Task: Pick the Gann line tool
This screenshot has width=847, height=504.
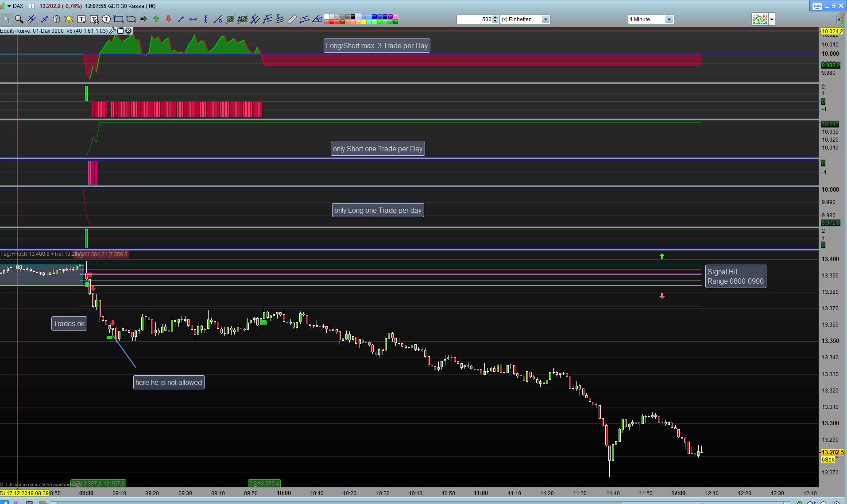Action: [218, 19]
